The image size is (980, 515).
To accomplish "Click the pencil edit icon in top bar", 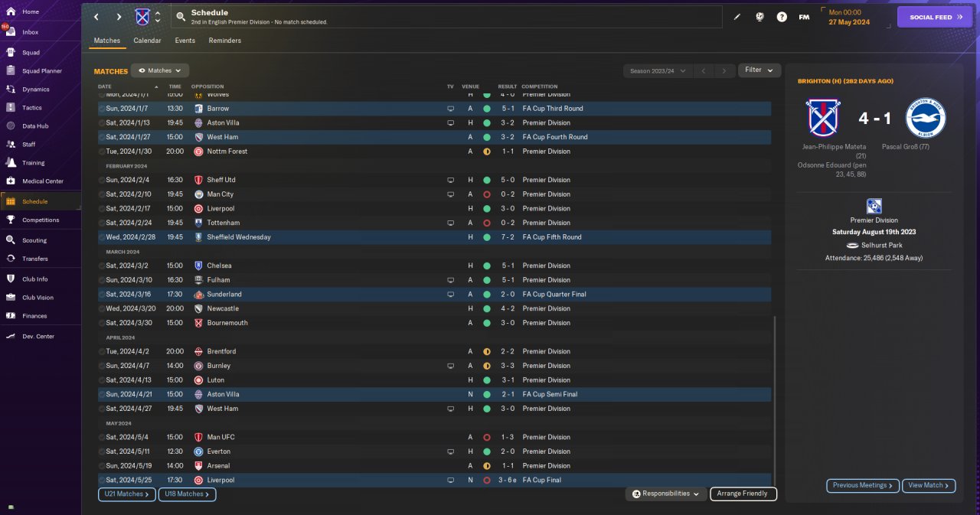I will 737,17.
